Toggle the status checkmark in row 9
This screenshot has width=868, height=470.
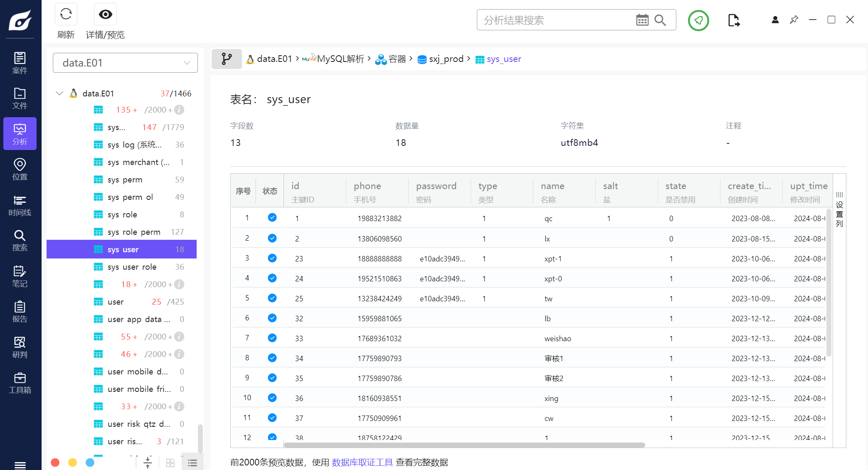coord(272,378)
